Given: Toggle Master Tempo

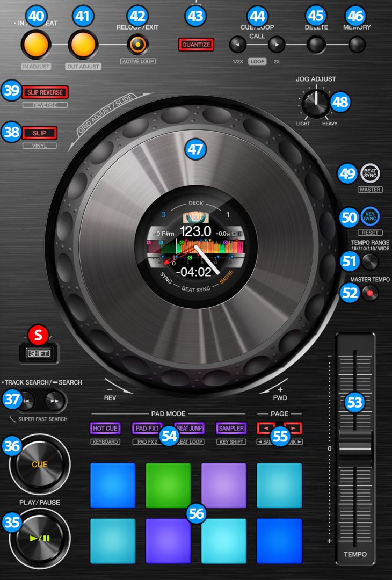Looking at the screenshot, I should click(x=369, y=293).
